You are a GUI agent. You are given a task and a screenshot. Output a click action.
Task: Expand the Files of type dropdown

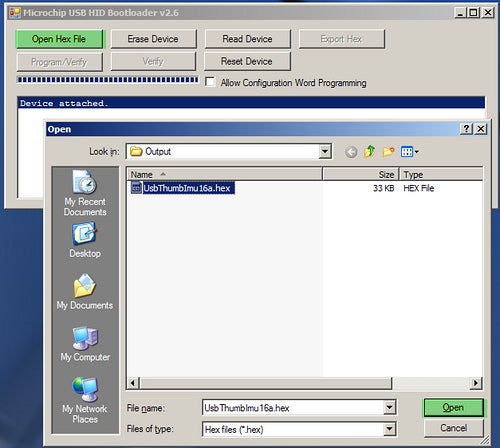click(389, 429)
